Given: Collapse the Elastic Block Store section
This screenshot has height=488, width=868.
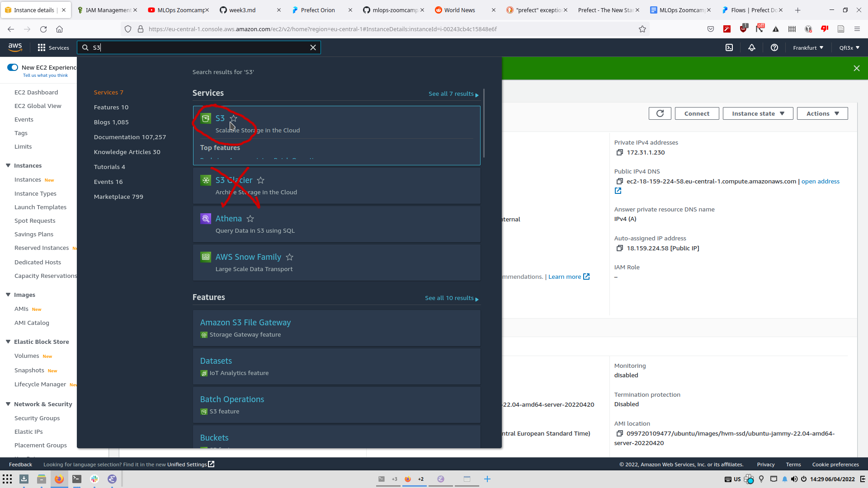Looking at the screenshot, I should point(8,342).
